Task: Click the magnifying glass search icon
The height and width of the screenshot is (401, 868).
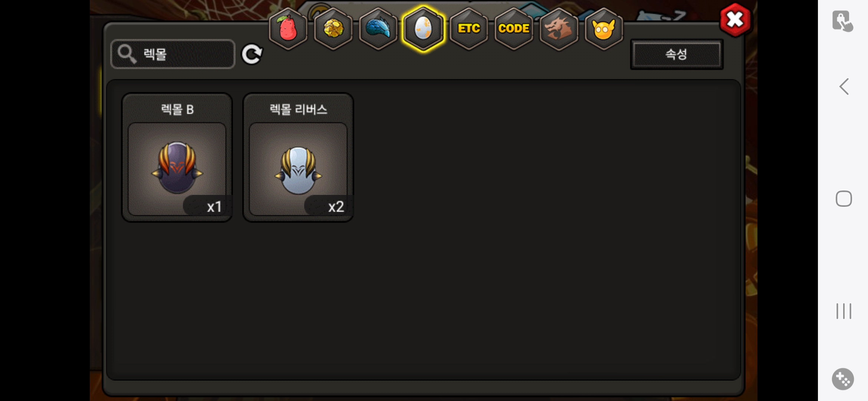Action: [127, 54]
